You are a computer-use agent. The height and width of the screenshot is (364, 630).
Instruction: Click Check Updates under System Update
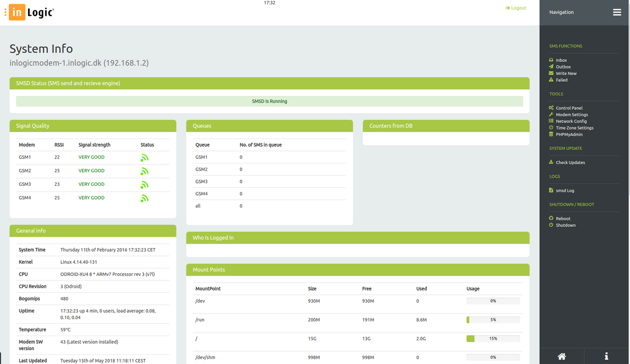tap(570, 162)
